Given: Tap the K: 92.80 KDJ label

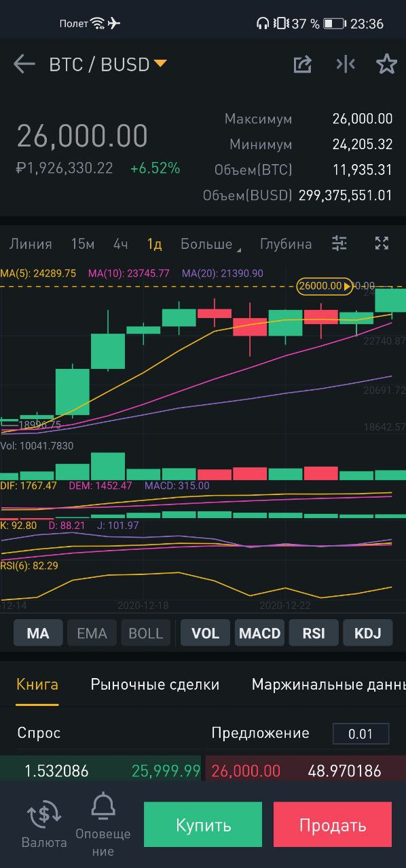Looking at the screenshot, I should click(18, 526).
